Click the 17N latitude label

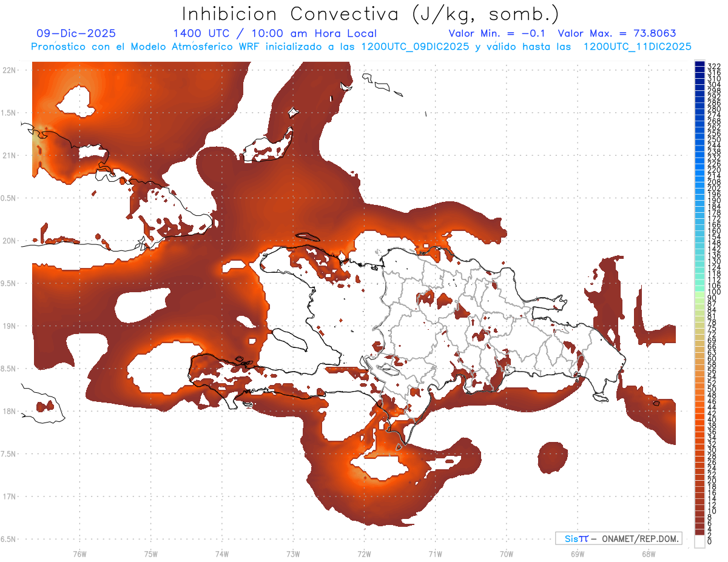tap(8, 497)
